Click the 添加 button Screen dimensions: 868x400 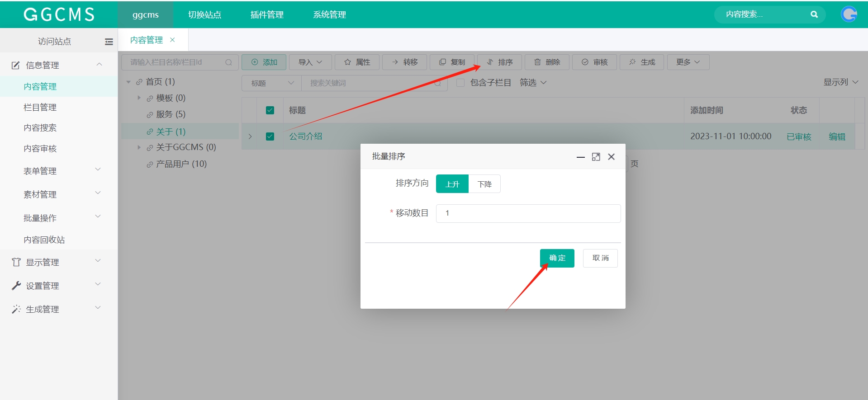pos(264,62)
